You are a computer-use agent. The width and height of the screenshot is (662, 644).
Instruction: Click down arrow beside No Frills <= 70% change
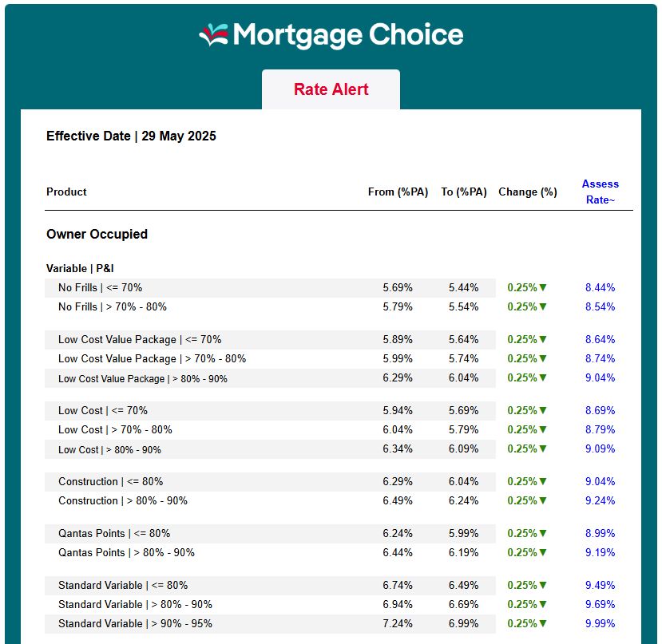point(543,288)
